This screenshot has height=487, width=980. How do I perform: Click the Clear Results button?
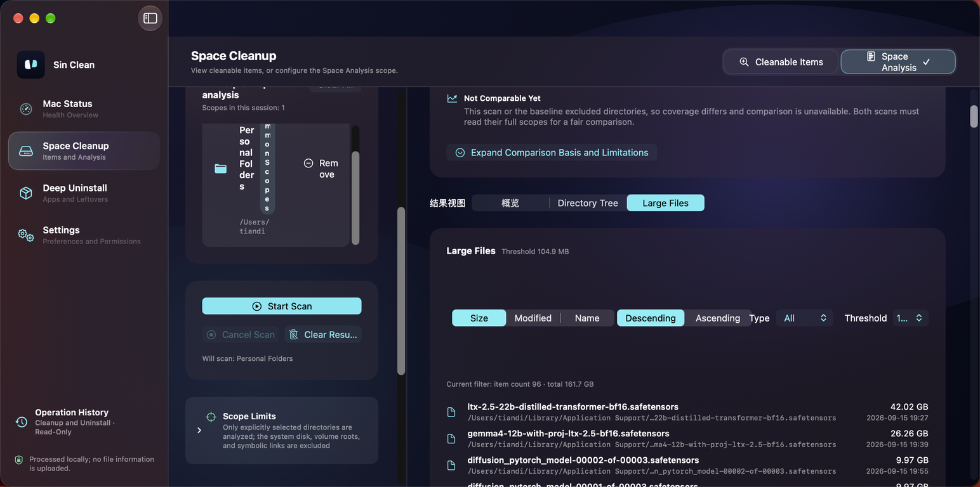[323, 334]
